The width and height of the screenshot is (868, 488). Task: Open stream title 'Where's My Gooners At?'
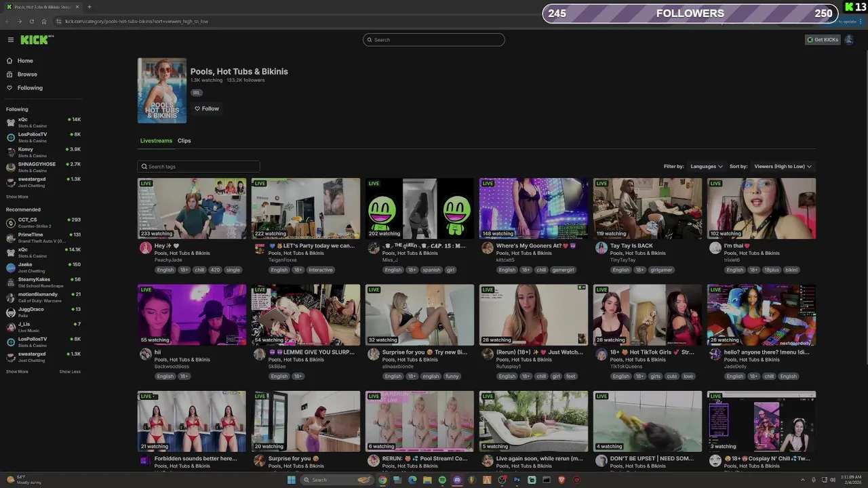pyautogui.click(x=536, y=245)
